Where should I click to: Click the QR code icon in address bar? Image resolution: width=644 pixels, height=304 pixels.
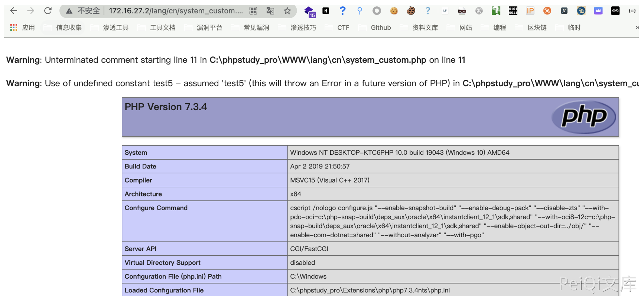click(253, 11)
